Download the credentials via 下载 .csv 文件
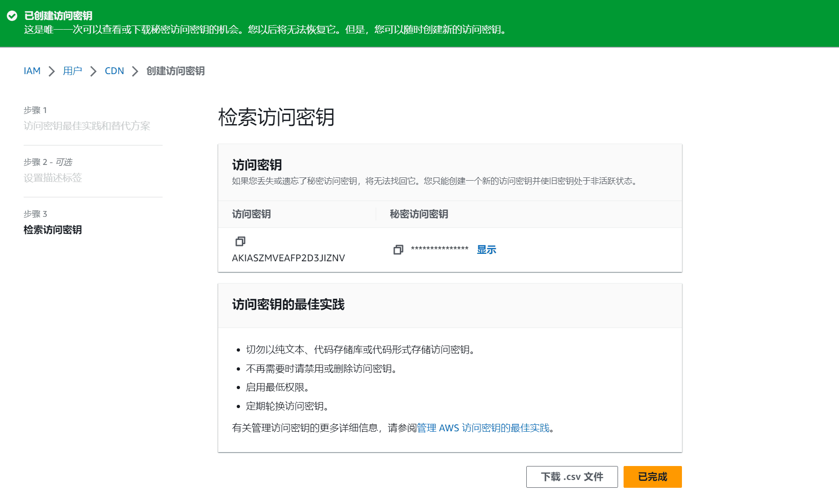 [x=572, y=476]
